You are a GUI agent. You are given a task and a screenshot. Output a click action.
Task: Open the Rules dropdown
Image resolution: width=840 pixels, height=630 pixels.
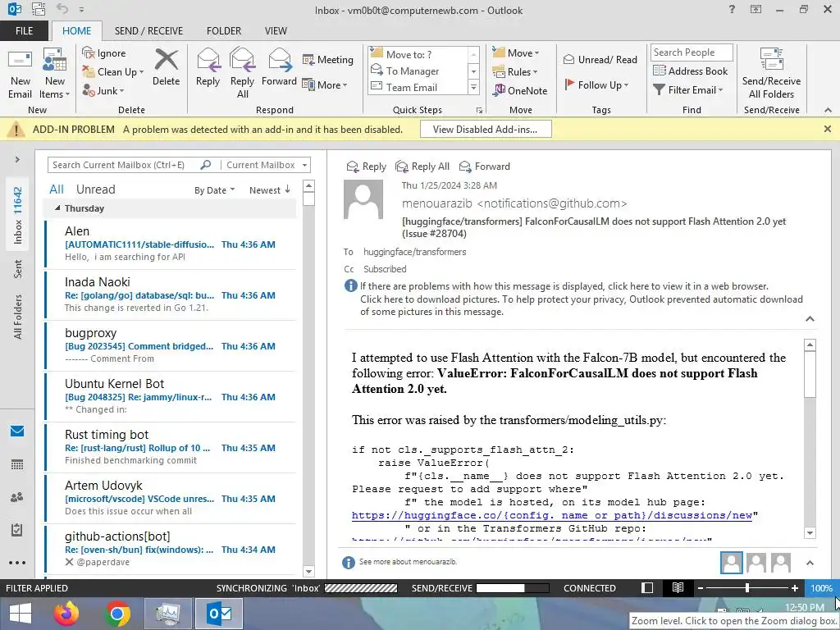tap(515, 71)
